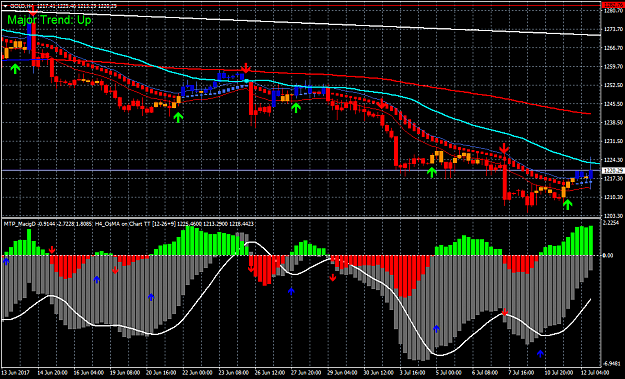Viewport: 625px width, 379px height.
Task: Select the 'Major Trend: Up' label
Action: coord(49,20)
